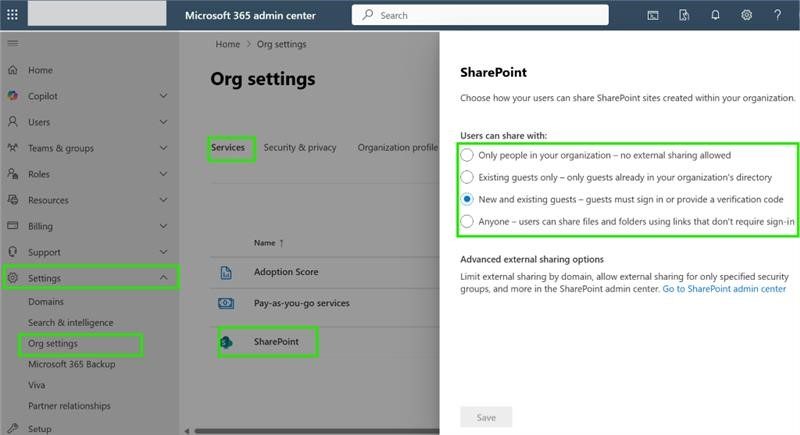Click the Billing card icon

(x=13, y=225)
